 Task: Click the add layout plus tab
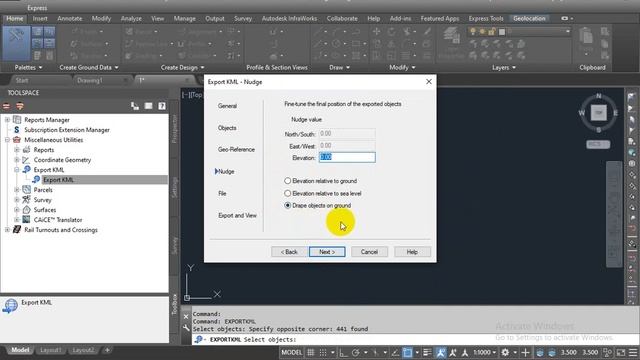107,350
